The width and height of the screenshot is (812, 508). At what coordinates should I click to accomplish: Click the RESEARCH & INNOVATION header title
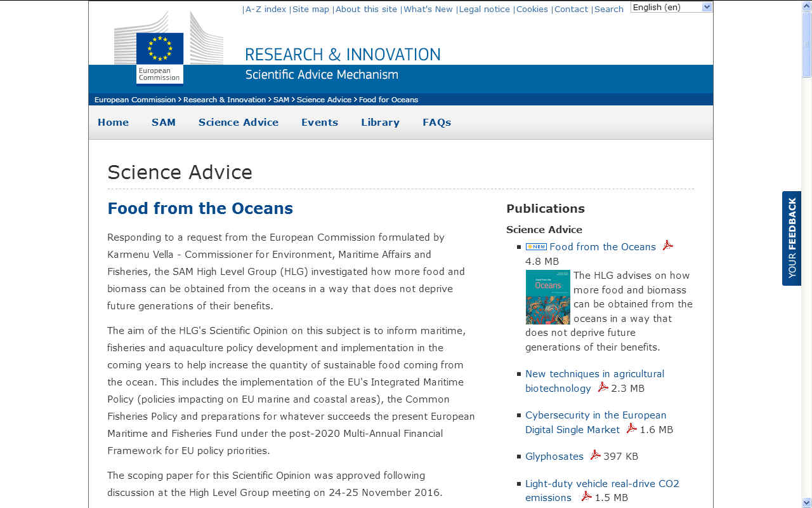[343, 55]
